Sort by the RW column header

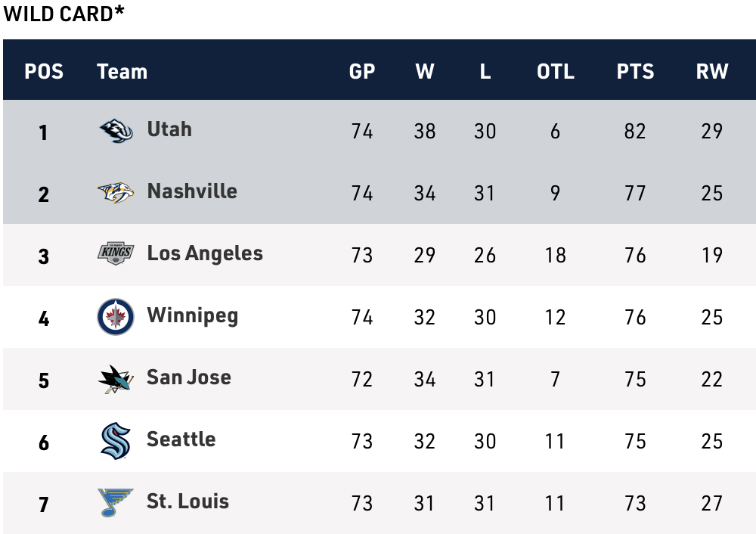coord(711,72)
